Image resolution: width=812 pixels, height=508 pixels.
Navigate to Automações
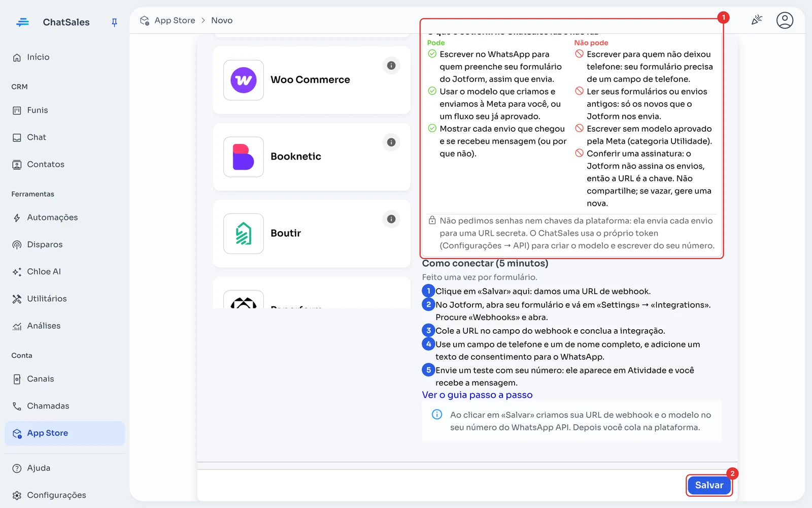tap(65, 217)
